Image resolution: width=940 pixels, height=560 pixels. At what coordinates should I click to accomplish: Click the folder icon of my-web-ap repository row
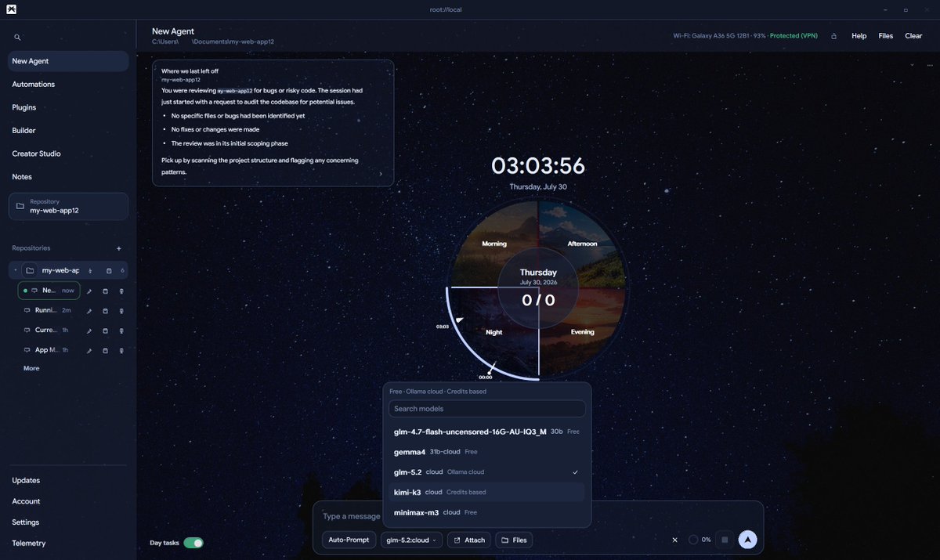[x=30, y=270]
